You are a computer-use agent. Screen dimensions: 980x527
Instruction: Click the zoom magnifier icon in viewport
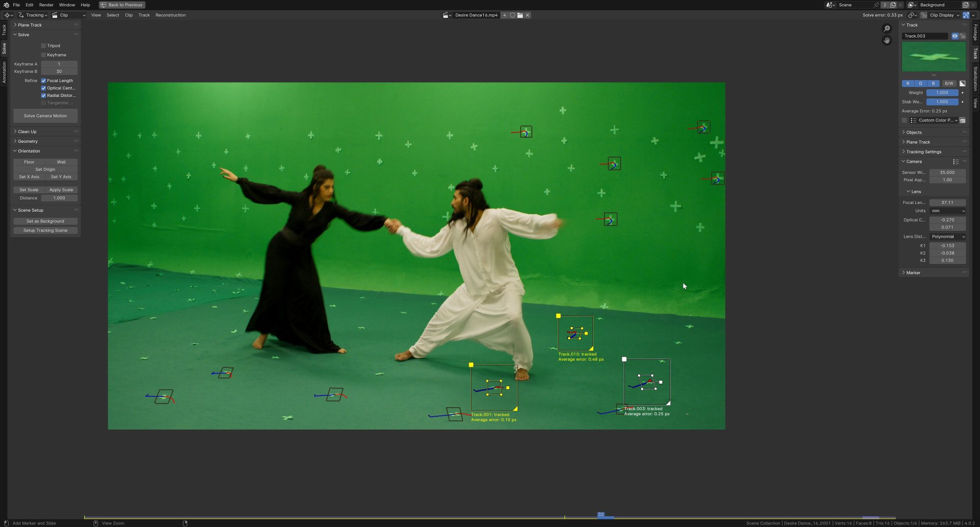pos(887,29)
